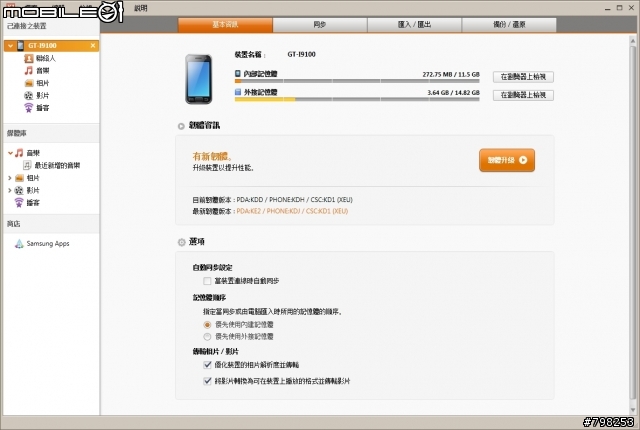Switch to the 同步 (Sync) tab
Viewport: 640px width, 430px height.
(x=320, y=24)
